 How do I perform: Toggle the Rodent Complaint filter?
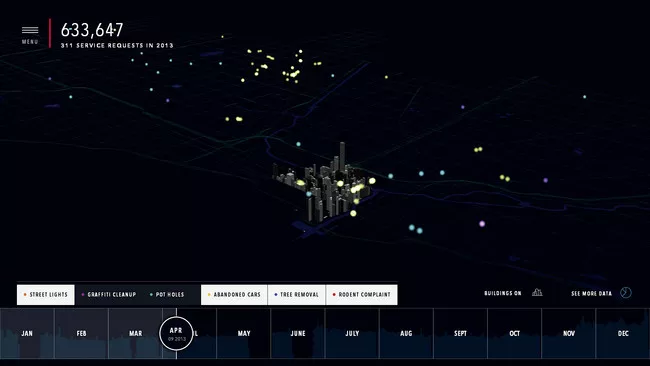pyautogui.click(x=362, y=295)
